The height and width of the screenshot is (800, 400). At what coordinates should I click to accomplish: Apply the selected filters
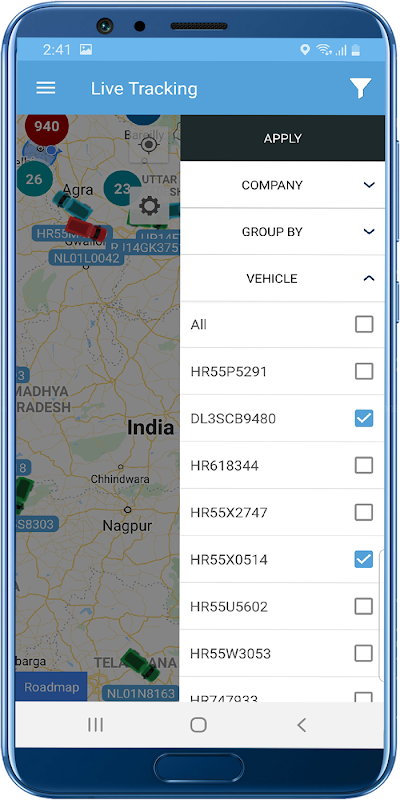click(282, 138)
